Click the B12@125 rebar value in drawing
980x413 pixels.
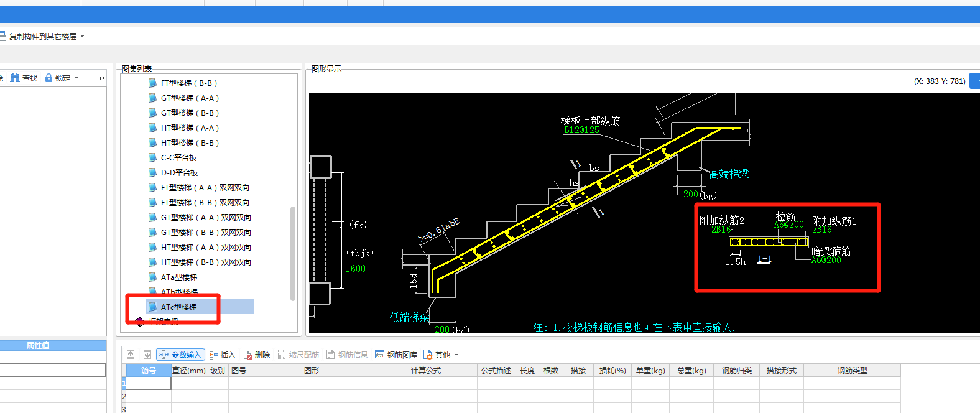[581, 130]
